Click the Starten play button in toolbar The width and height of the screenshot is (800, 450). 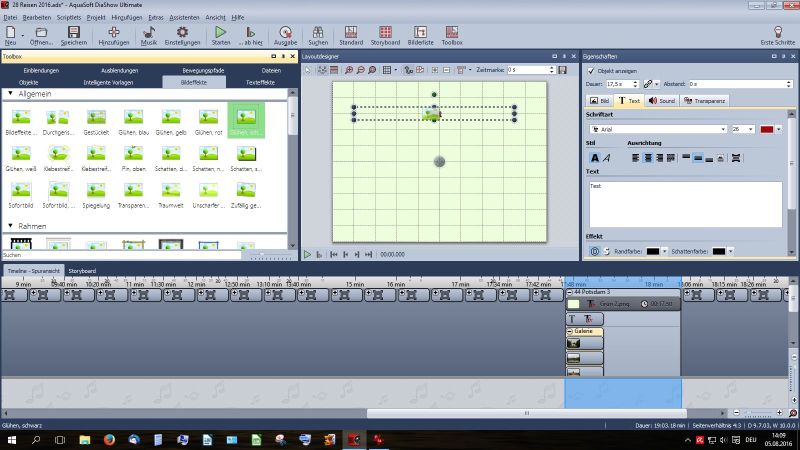tap(219, 36)
